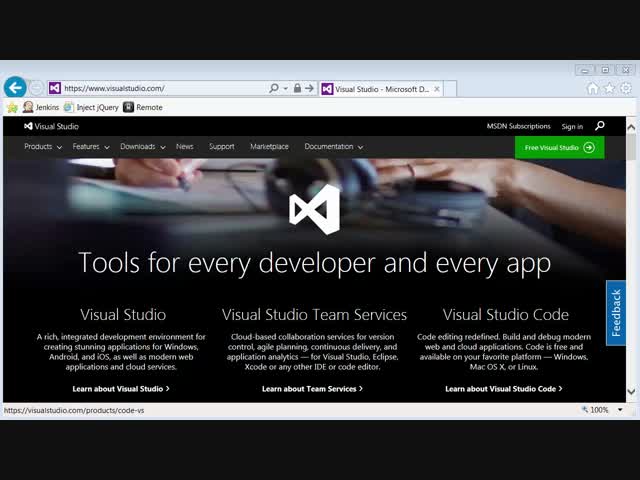Open the browser Tools gear icon
The height and width of the screenshot is (480, 640).
tap(625, 88)
